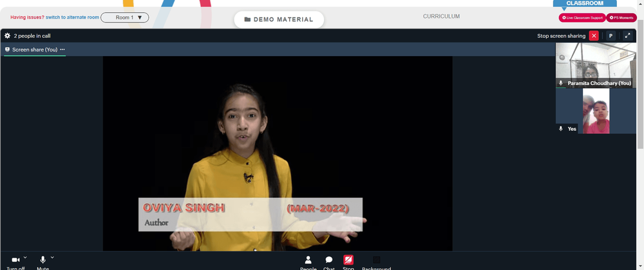The image size is (644, 270).
Task: Open Screen share options ellipsis
Action: pyautogui.click(x=62, y=50)
